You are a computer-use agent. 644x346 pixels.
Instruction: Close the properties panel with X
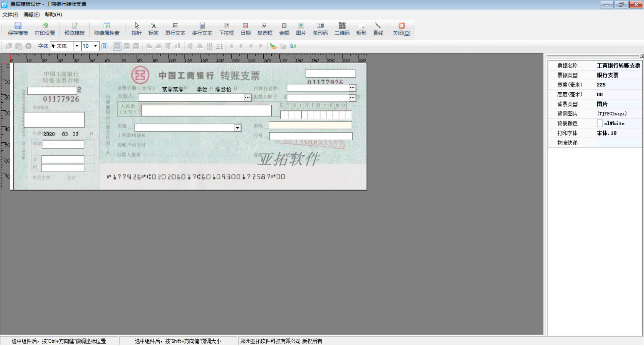(641, 56)
